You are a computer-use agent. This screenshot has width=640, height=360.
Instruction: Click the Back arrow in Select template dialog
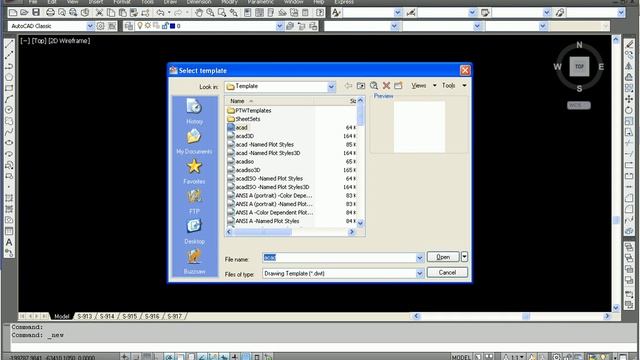[348, 86]
